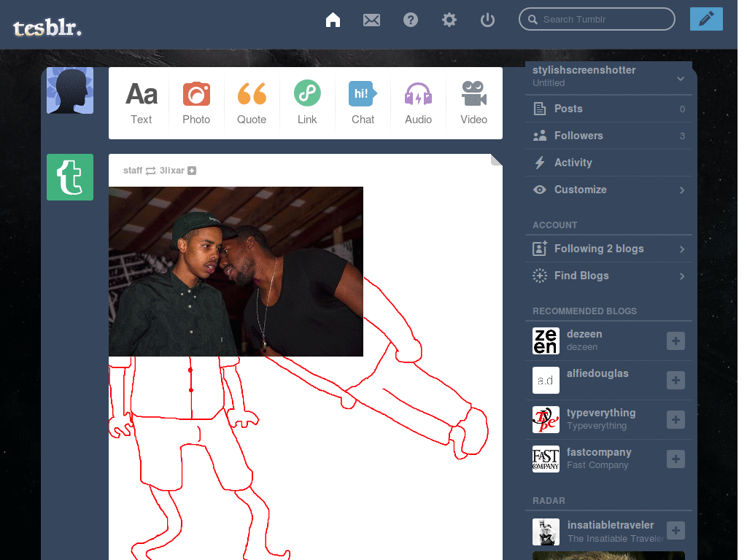Screen dimensions: 747x560
Task: Open the Followers menu item
Action: [608, 136]
